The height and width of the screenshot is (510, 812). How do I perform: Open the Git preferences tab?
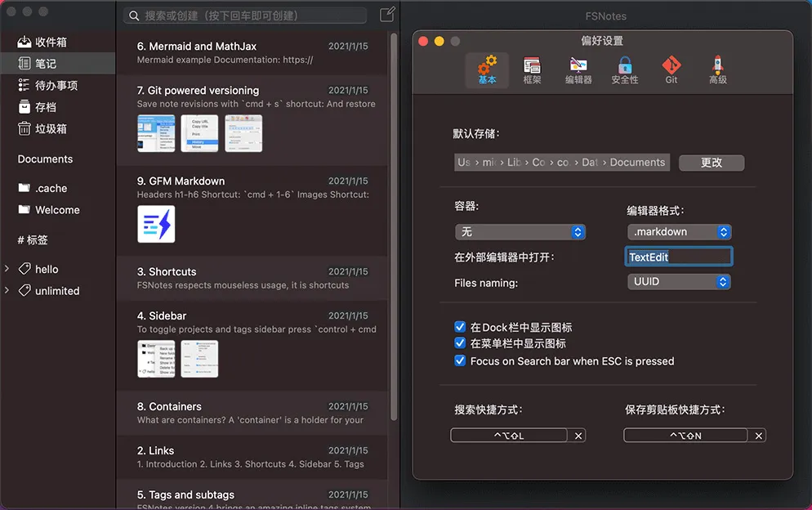tap(671, 70)
